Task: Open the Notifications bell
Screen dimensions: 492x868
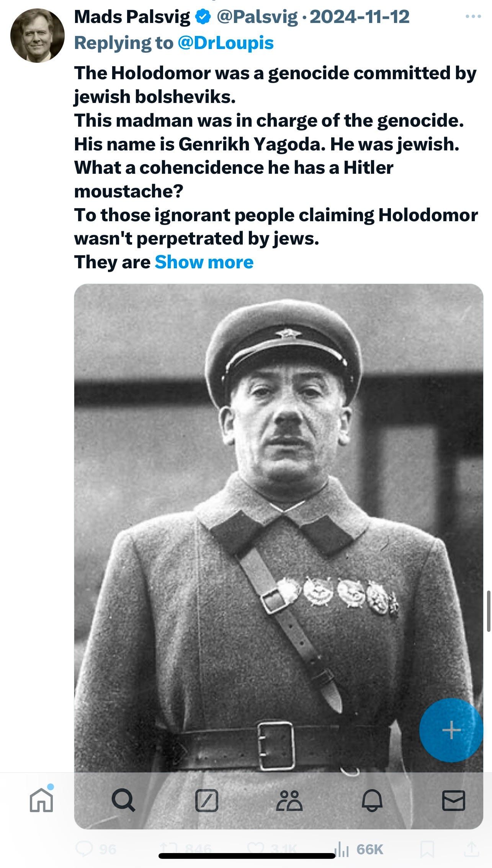Action: tap(372, 801)
